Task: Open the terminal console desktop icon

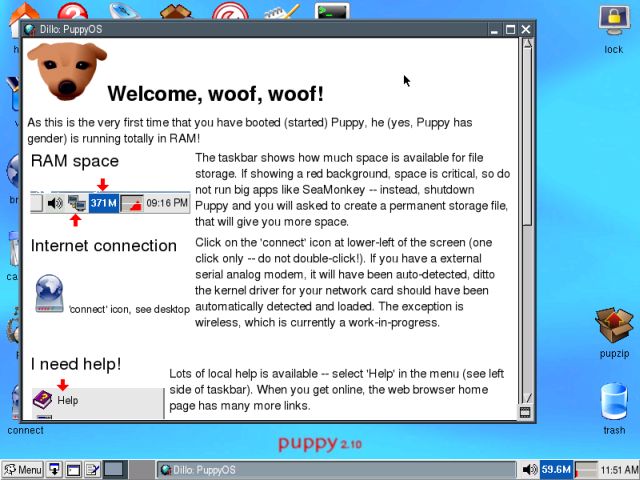Action: click(x=332, y=11)
